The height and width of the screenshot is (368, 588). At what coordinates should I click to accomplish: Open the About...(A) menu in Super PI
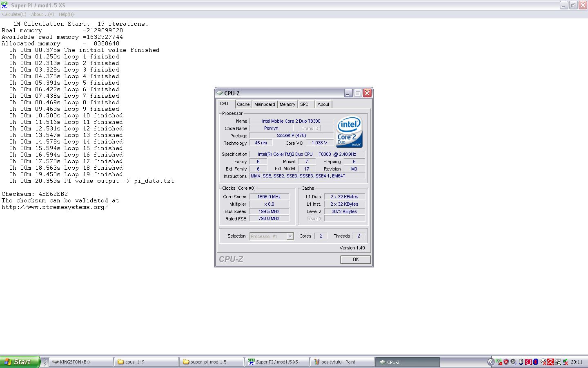(42, 14)
